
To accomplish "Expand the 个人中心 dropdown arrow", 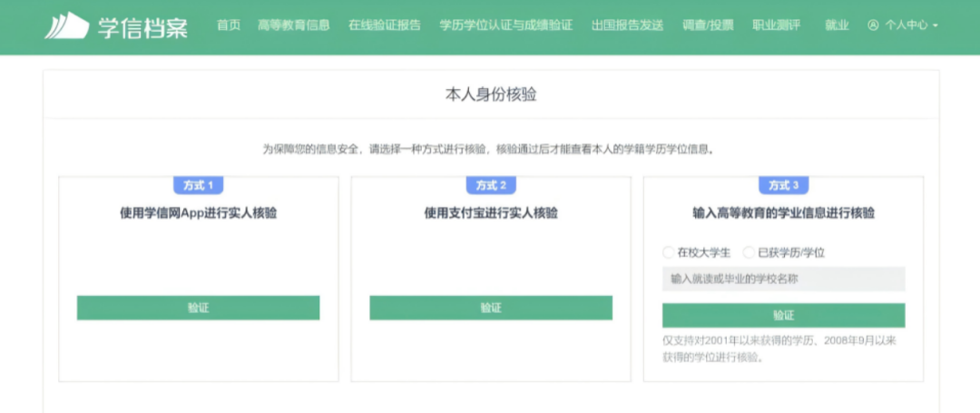I will tap(935, 26).
